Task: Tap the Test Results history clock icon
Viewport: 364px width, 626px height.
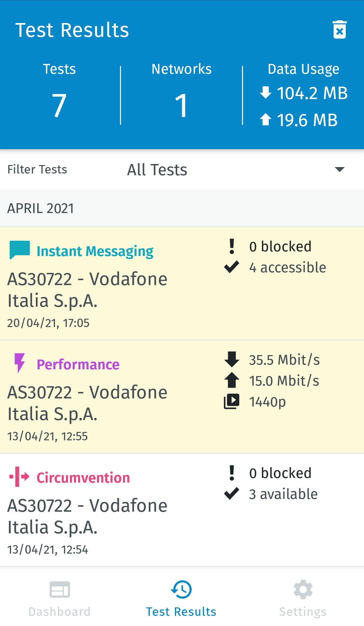Action: tap(181, 589)
